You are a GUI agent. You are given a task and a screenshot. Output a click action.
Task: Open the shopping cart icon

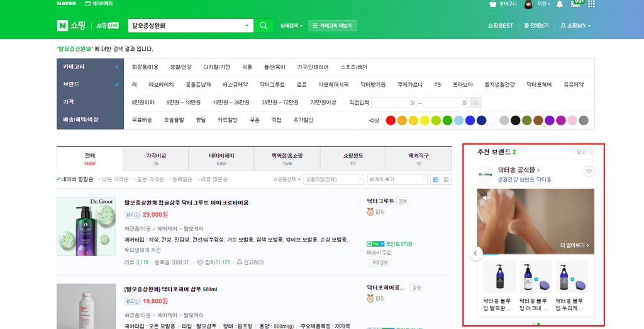(493, 4)
